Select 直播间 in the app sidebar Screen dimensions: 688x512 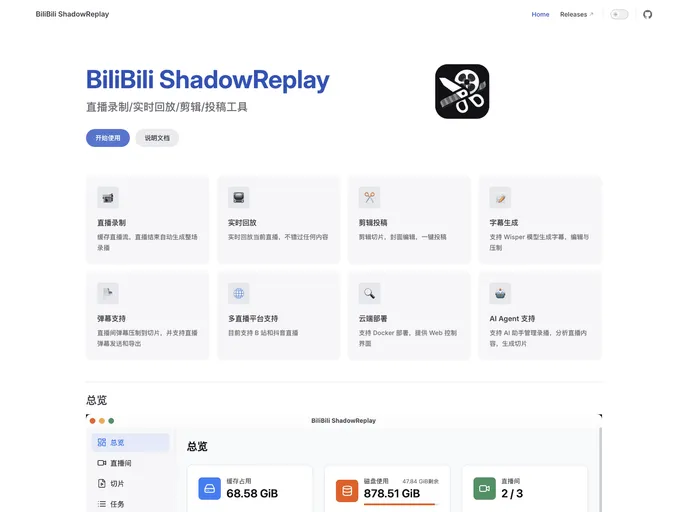coord(130,463)
